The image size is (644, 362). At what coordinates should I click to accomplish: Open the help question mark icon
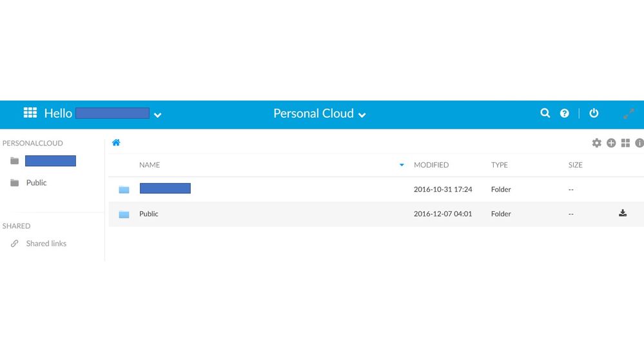[x=565, y=113]
